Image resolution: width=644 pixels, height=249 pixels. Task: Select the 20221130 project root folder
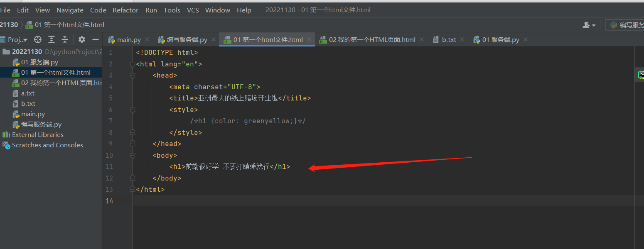click(x=51, y=52)
